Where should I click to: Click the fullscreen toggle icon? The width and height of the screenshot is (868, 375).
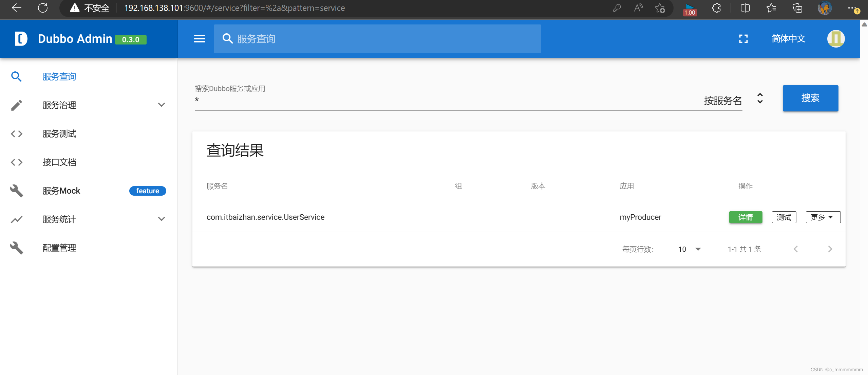click(x=743, y=39)
